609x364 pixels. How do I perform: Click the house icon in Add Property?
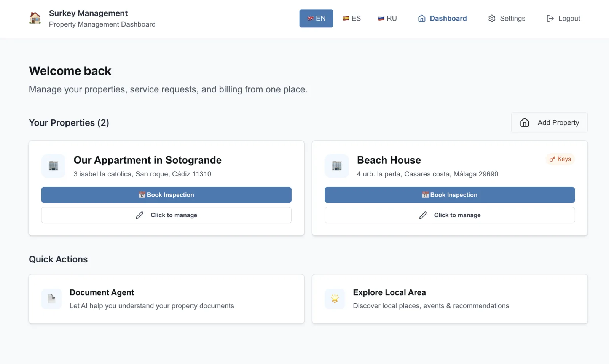tap(525, 122)
